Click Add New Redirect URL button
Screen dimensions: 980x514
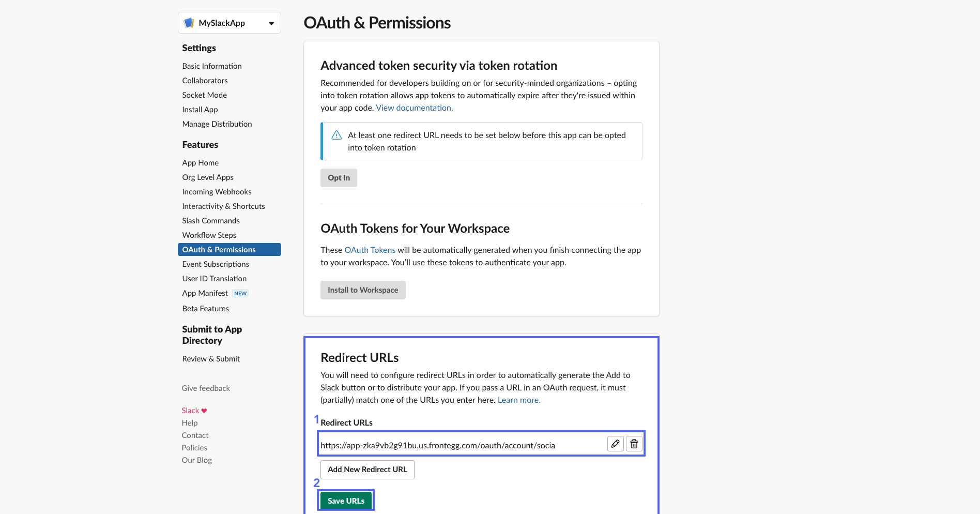(367, 470)
